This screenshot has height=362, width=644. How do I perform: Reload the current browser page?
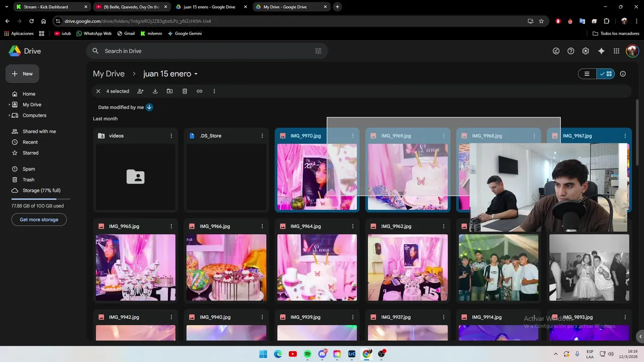pos(31,21)
